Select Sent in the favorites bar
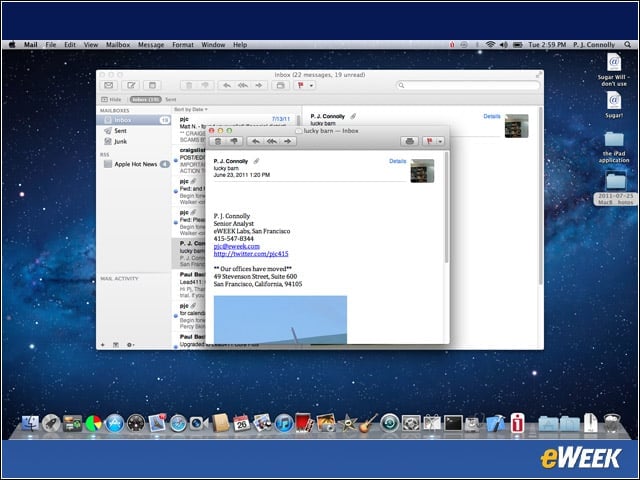640x480 pixels. [171, 99]
